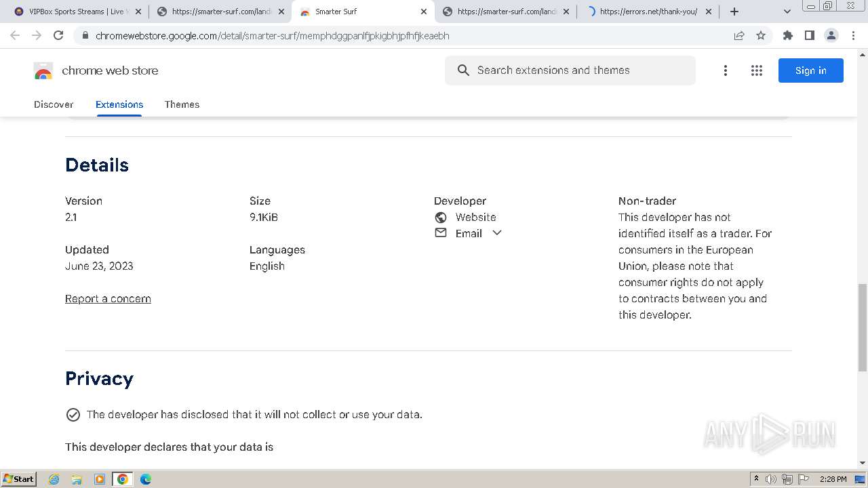Screen dimensions: 868x488
Task: Close the VIPBox Sports Streams tab
Action: [x=138, y=12]
